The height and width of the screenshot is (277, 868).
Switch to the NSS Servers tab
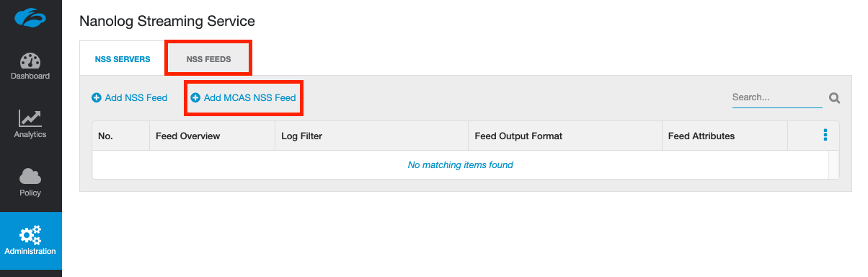pos(123,59)
